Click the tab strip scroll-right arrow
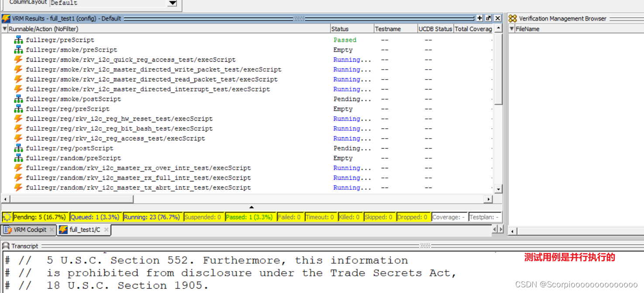This screenshot has height=293, width=644. point(500,229)
